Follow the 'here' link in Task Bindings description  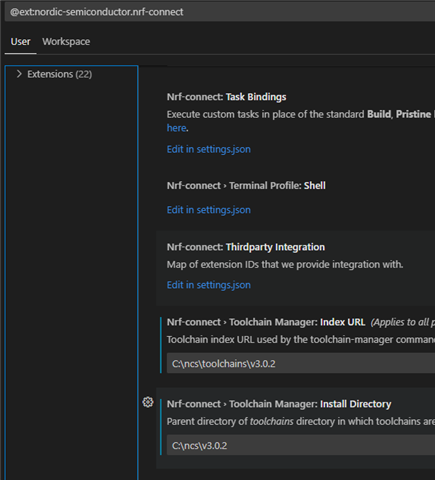176,128
